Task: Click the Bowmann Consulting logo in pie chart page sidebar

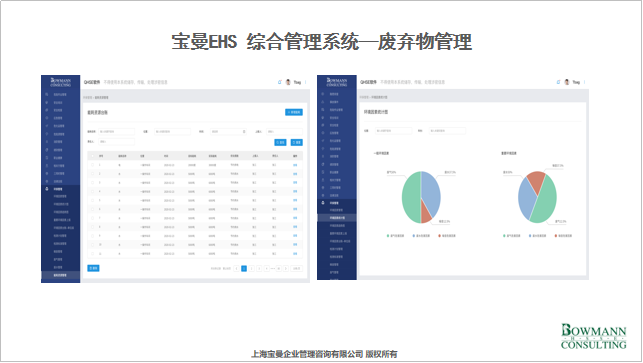Action: click(x=337, y=82)
